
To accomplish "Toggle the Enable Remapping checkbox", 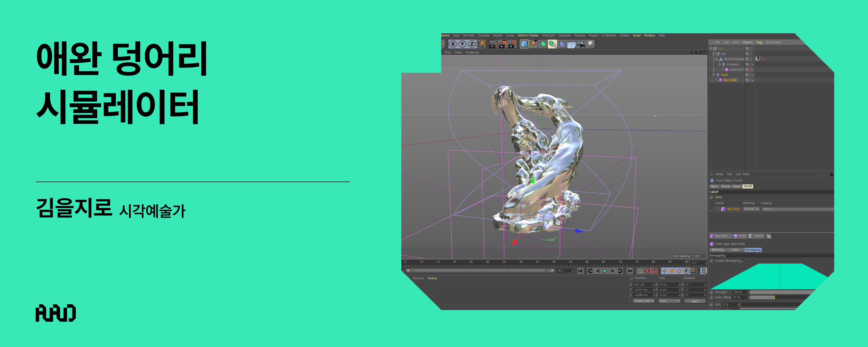I will click(744, 261).
